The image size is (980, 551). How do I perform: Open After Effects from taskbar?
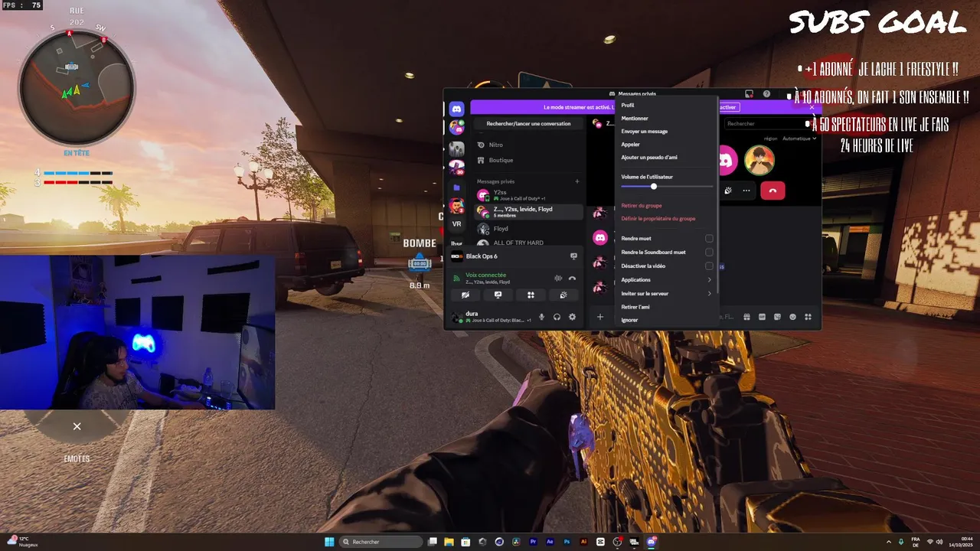[x=550, y=542]
